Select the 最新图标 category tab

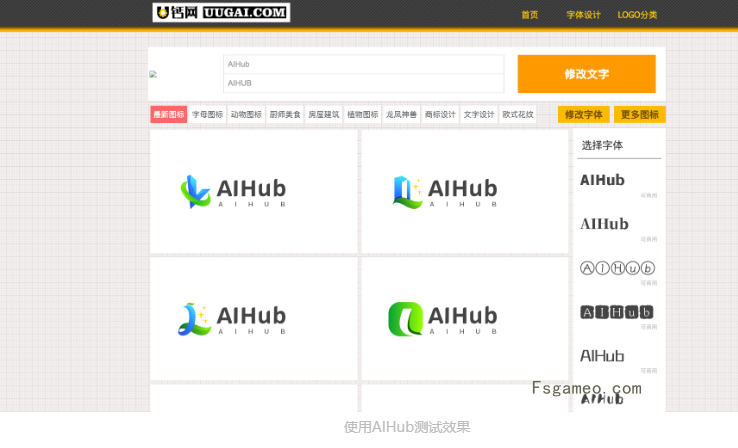pos(168,114)
